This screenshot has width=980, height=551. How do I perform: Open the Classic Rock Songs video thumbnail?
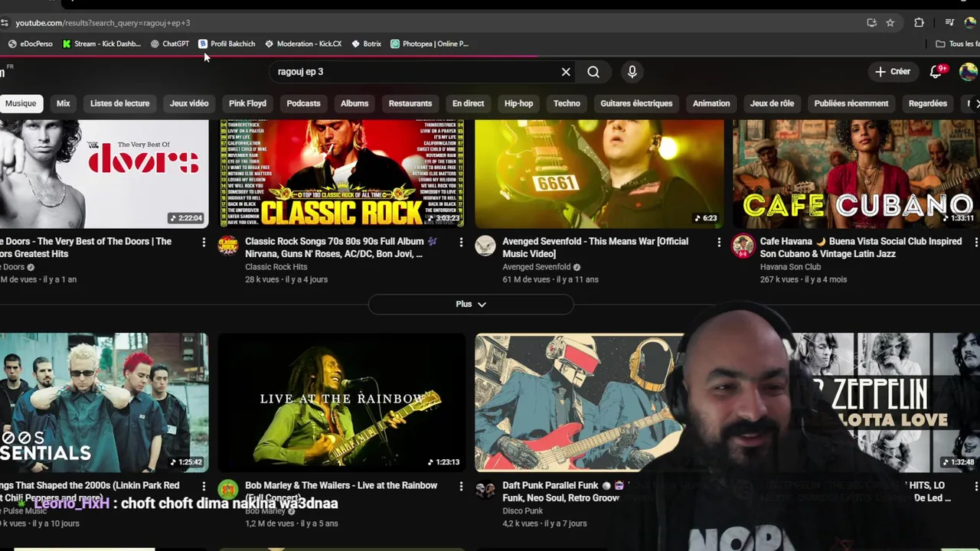(x=341, y=174)
